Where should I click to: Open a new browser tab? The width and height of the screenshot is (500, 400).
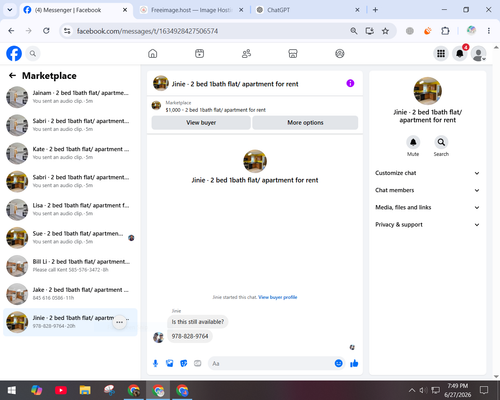click(375, 10)
